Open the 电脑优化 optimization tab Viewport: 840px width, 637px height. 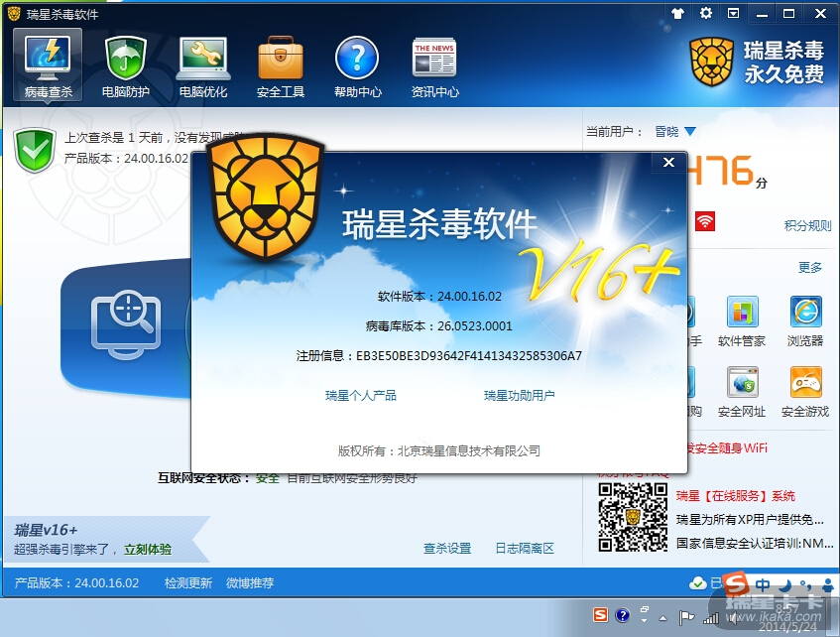[x=203, y=67]
